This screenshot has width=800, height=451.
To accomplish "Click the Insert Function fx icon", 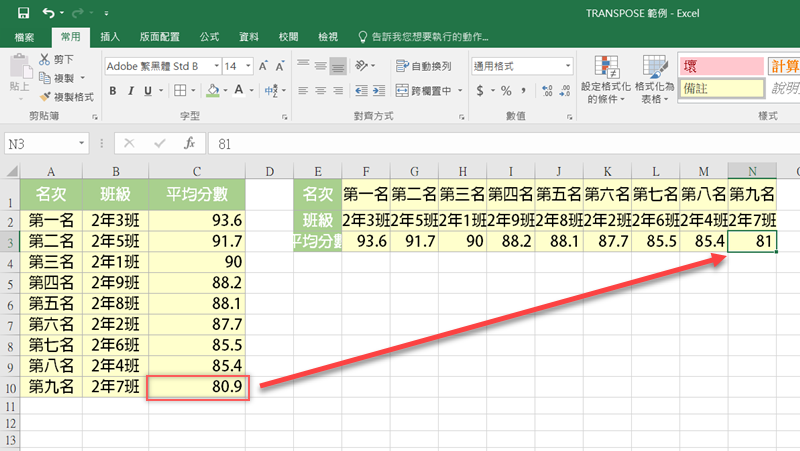I will point(189,143).
